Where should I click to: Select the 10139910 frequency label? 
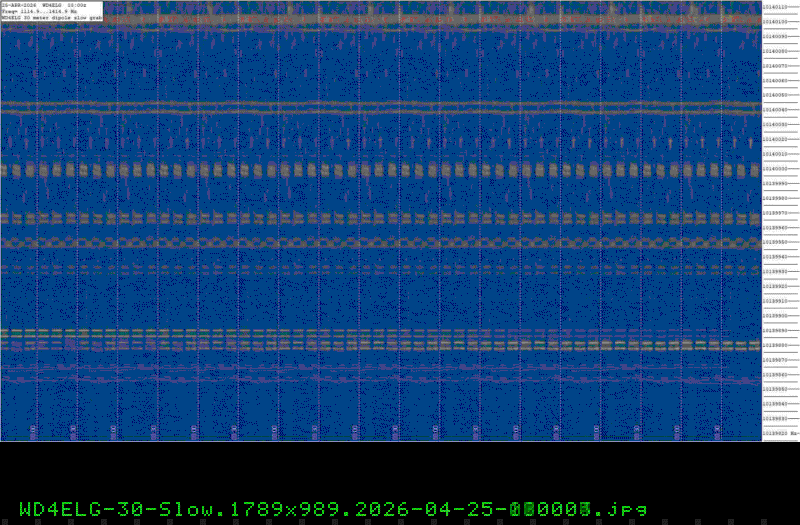coord(774,302)
